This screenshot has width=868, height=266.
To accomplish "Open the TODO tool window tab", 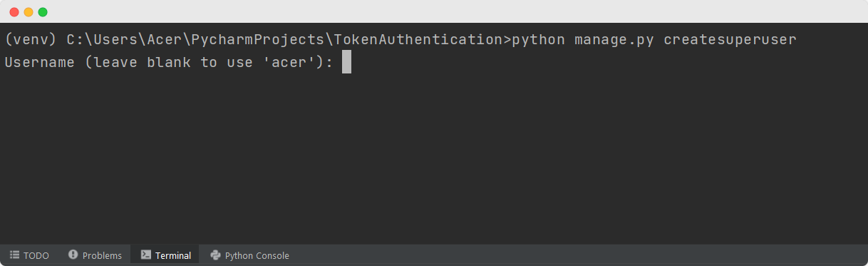I will click(29, 255).
